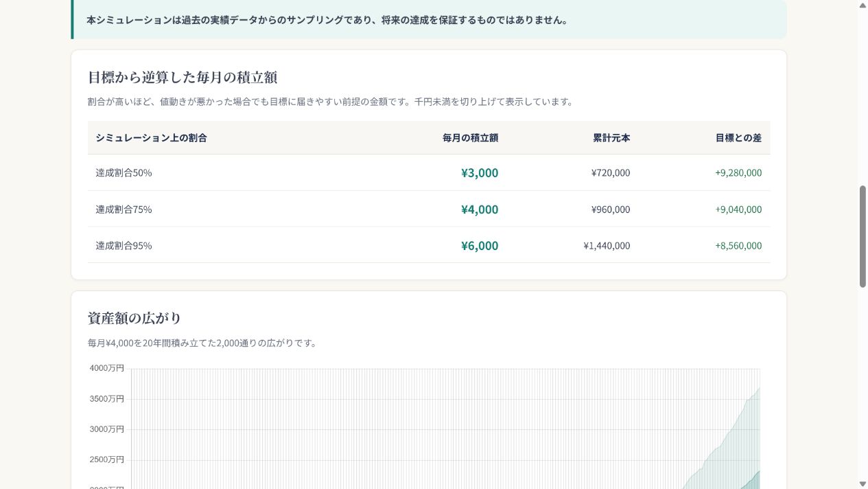868x489 pixels.
Task: Select the 達成割合95% row label
Action: 124,245
